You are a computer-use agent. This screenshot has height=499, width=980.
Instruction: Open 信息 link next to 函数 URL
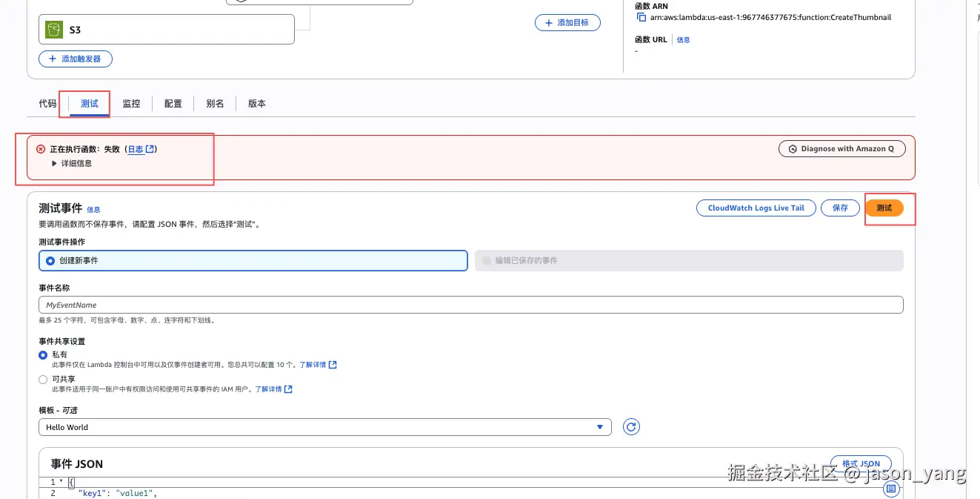[684, 40]
